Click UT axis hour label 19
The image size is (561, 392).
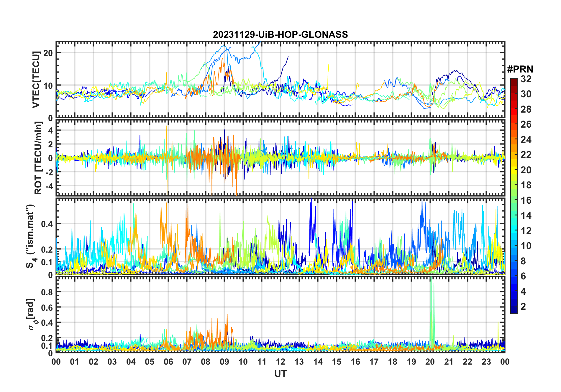(x=411, y=362)
